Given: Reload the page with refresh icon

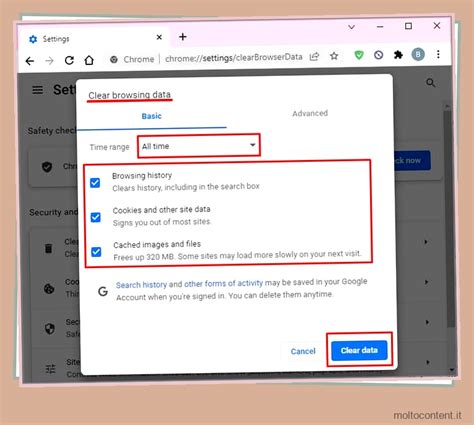Looking at the screenshot, I should [x=69, y=60].
